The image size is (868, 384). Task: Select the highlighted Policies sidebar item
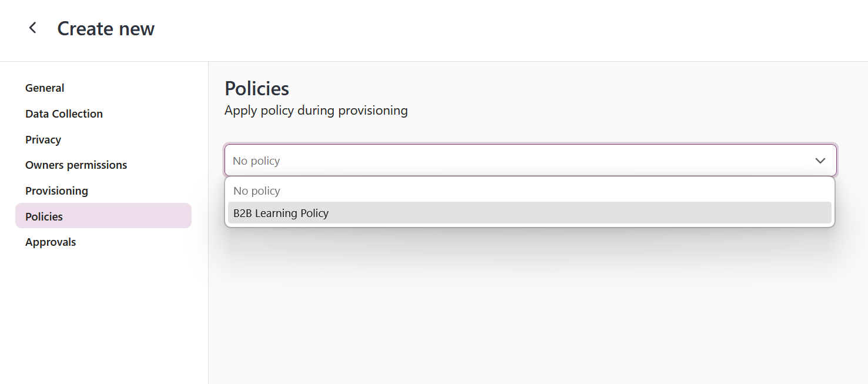(44, 216)
